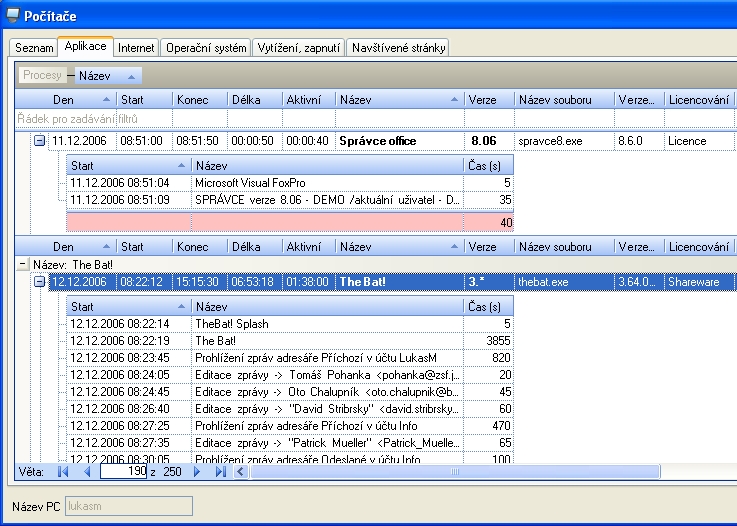Click the Aktivní column header in top grid
The image size is (737, 526).
coord(308,100)
